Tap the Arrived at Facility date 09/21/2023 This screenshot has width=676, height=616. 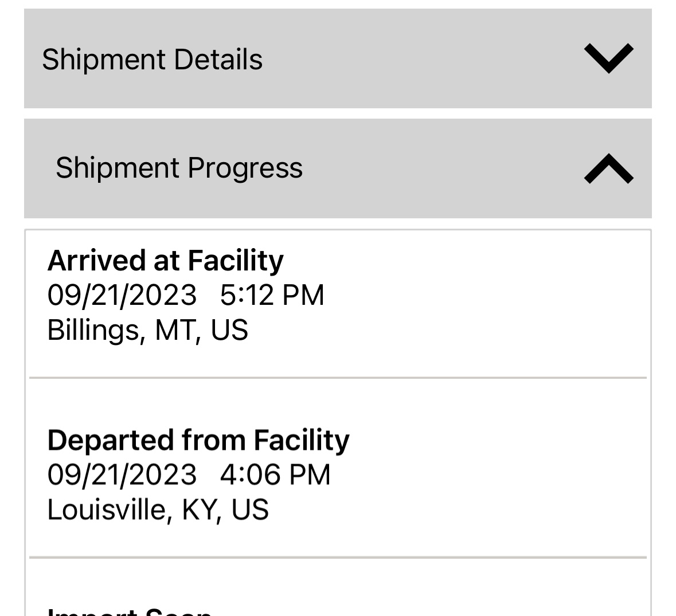(122, 295)
